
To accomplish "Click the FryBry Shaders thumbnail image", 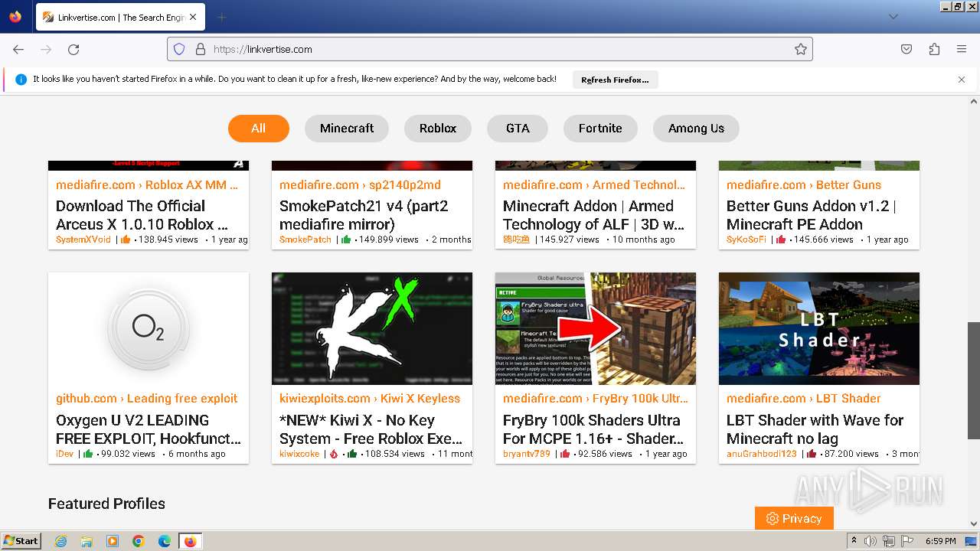I will click(x=596, y=328).
